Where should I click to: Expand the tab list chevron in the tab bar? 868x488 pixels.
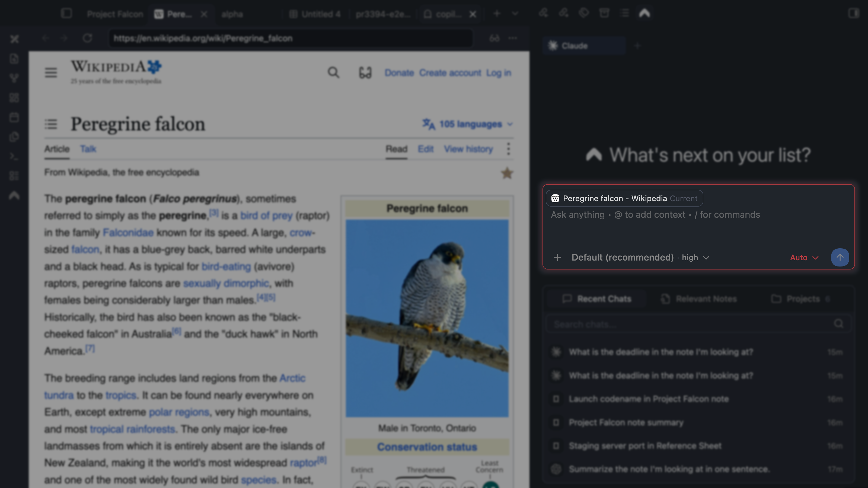point(515,14)
